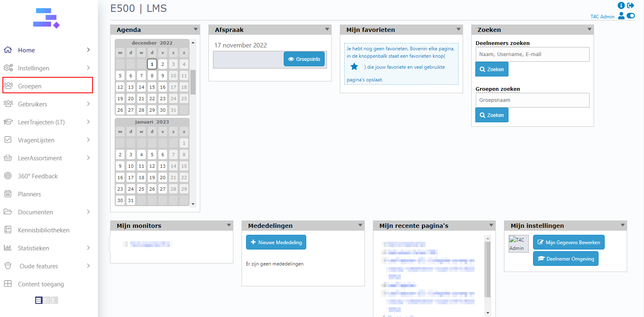Click the Content toegang grid icon
The image size is (644, 317).
tap(8, 284)
